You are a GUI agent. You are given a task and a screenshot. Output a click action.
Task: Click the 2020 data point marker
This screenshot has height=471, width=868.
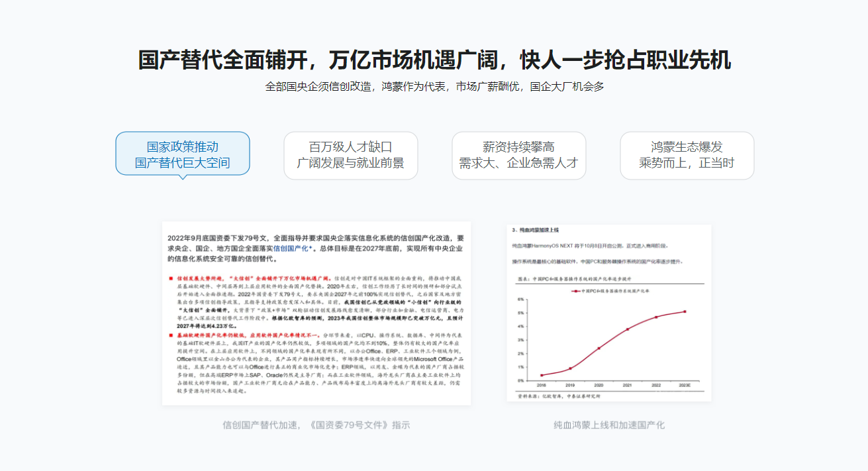(599, 348)
